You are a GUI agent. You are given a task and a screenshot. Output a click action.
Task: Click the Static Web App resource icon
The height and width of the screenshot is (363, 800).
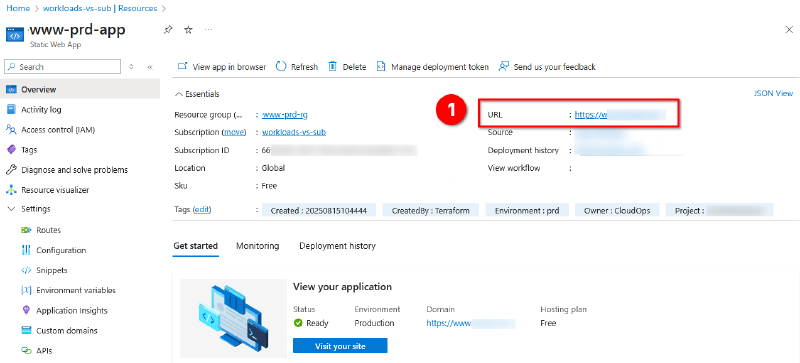point(15,35)
